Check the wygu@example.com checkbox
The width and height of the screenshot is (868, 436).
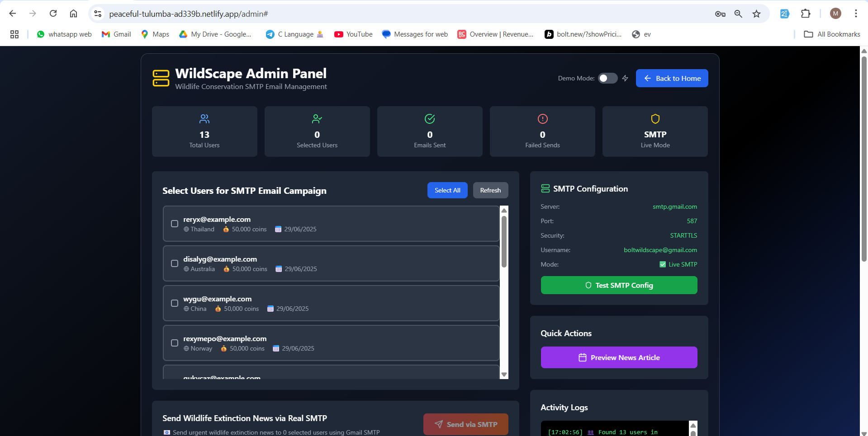point(175,303)
